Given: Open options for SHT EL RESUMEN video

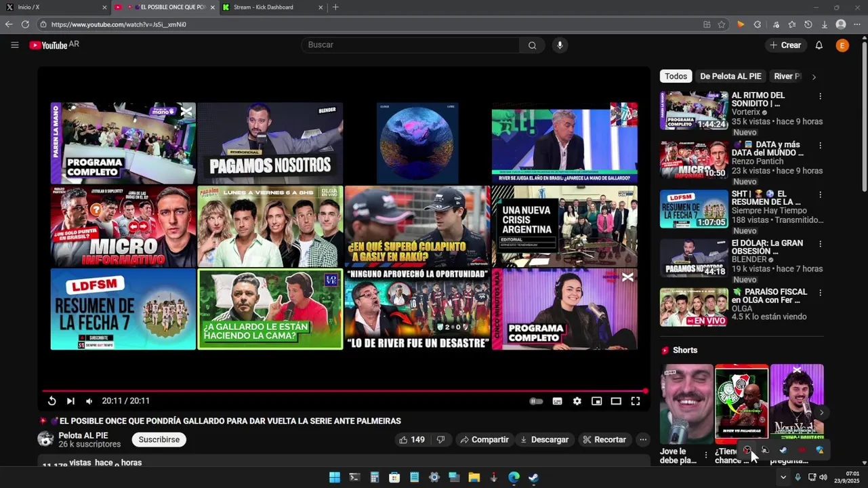Looking at the screenshot, I should pyautogui.click(x=820, y=195).
